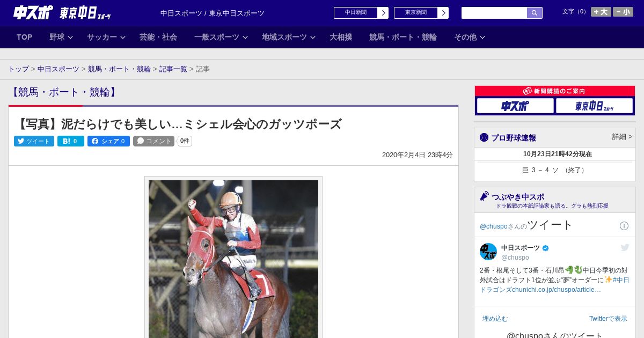This screenshot has width=644, height=338.
Task: Click the Hatena B! bookmark button
Action: pos(71,141)
